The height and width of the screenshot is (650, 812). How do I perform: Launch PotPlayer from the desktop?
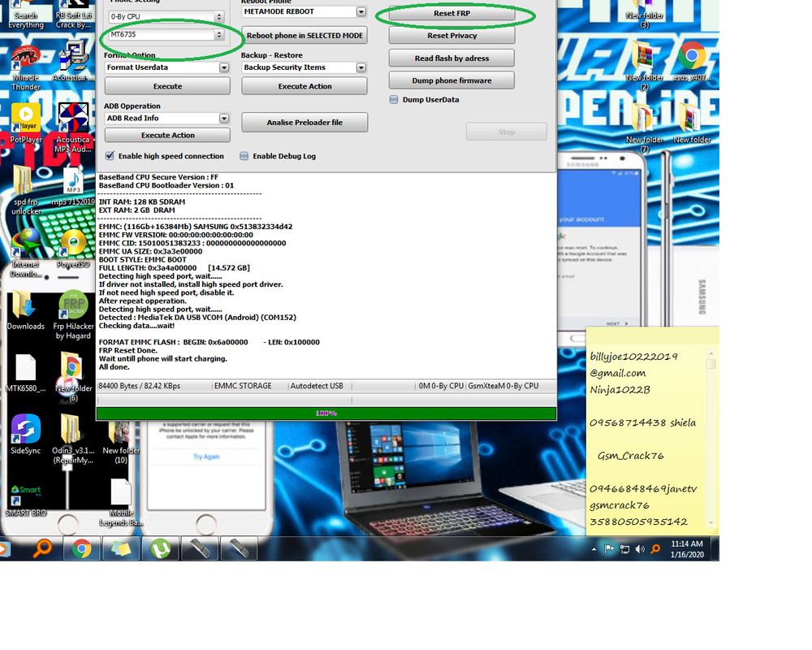click(x=25, y=123)
